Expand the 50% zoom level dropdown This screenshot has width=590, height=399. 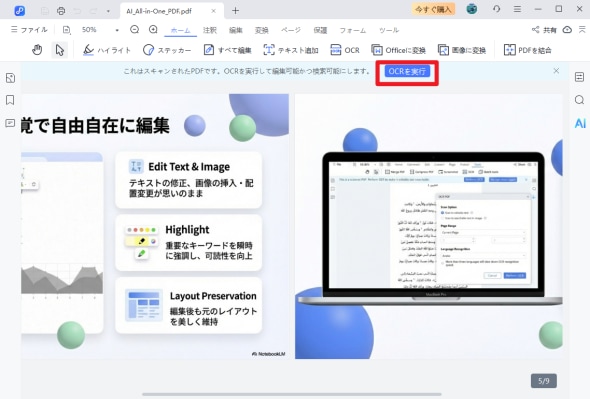point(117,30)
